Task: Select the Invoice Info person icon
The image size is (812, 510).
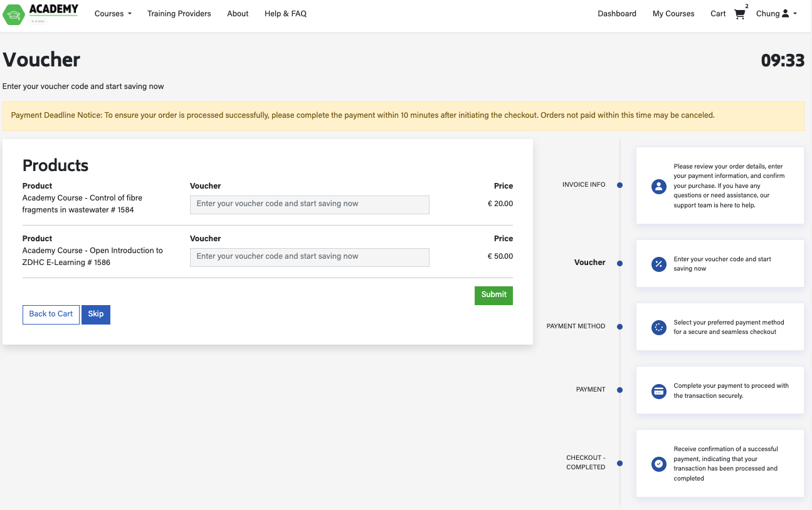Action: pyautogui.click(x=658, y=186)
